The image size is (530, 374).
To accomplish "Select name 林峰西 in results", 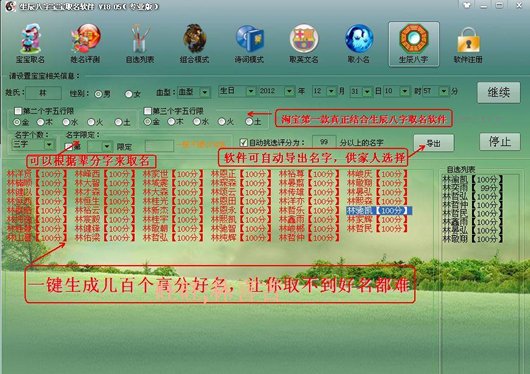I will tap(104, 174).
